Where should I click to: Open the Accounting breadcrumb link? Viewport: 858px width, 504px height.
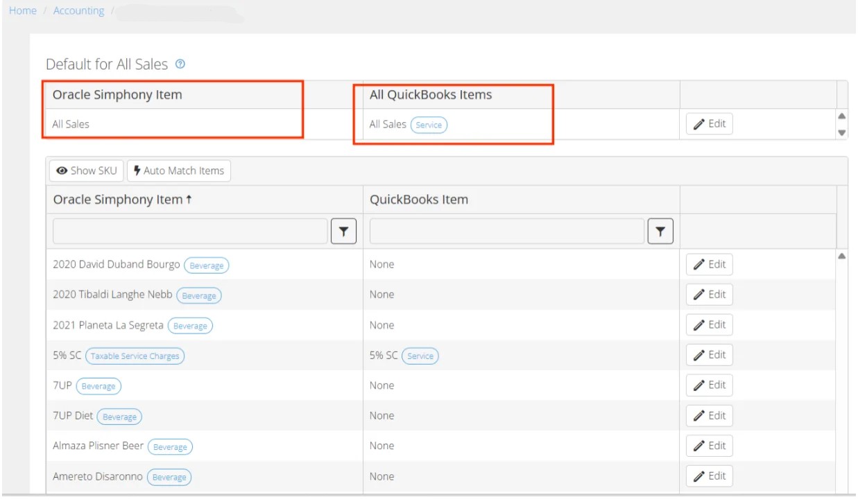click(78, 10)
